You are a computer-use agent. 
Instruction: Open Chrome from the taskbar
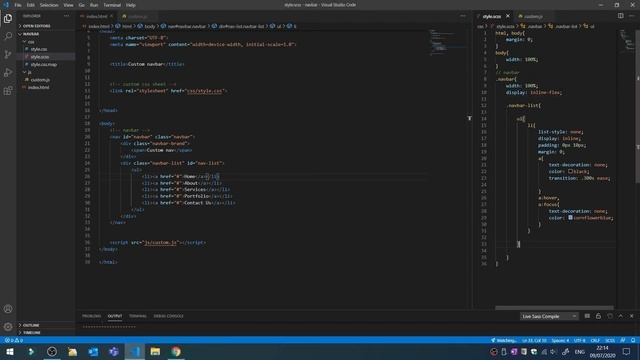176,351
